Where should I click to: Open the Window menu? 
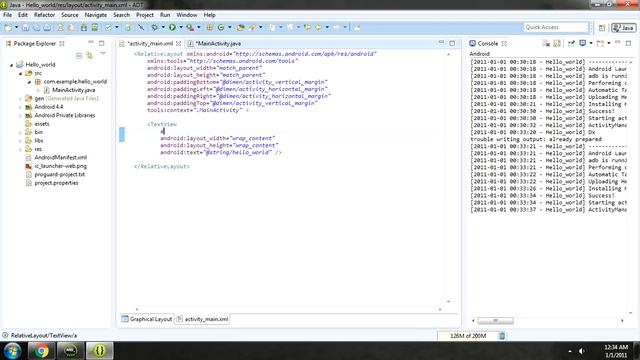point(187,15)
